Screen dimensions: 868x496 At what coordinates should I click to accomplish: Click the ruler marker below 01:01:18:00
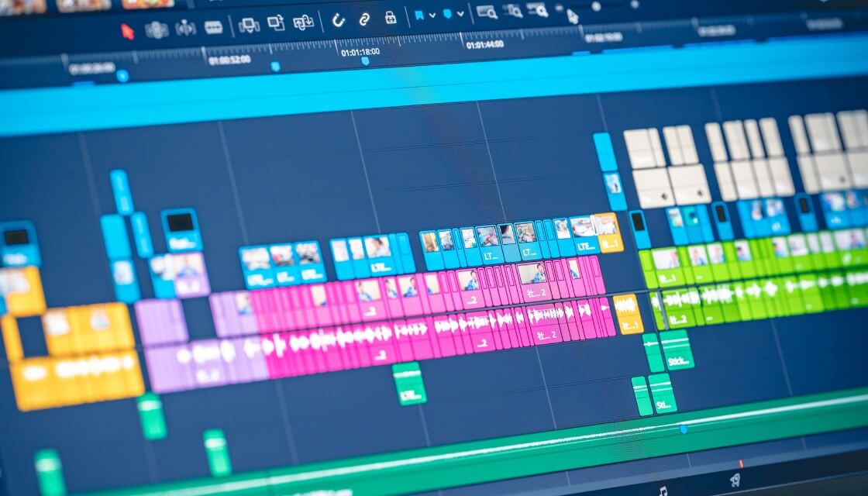point(365,61)
